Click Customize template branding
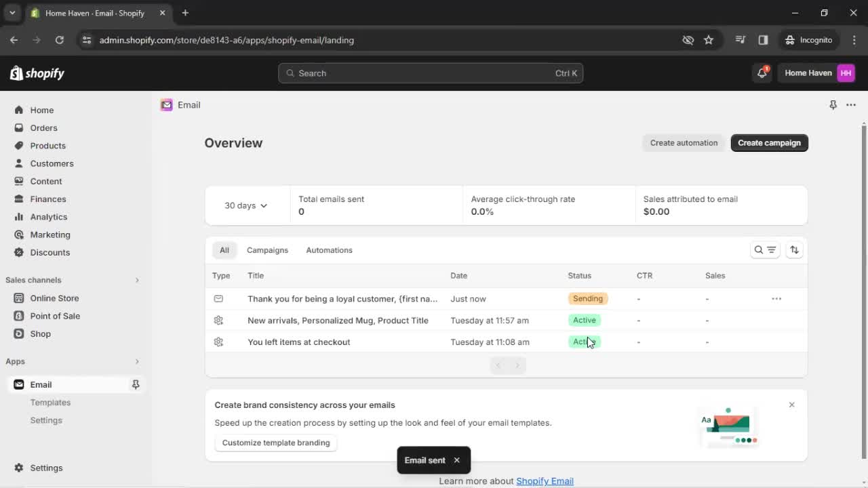 (x=276, y=443)
